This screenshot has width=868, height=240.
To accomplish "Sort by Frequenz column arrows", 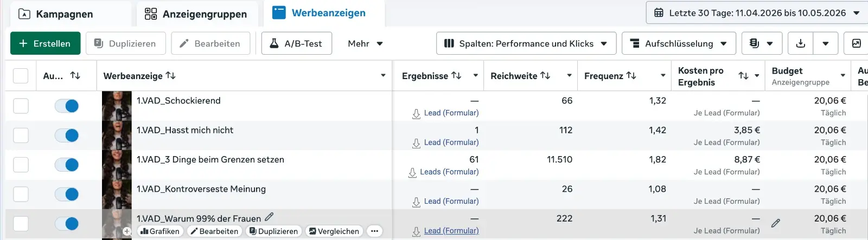I will pos(631,76).
